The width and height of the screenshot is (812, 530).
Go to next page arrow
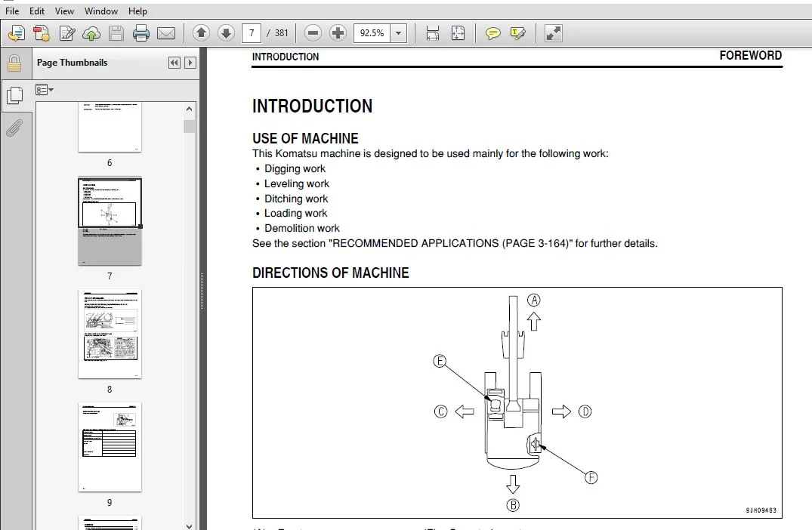coord(226,33)
